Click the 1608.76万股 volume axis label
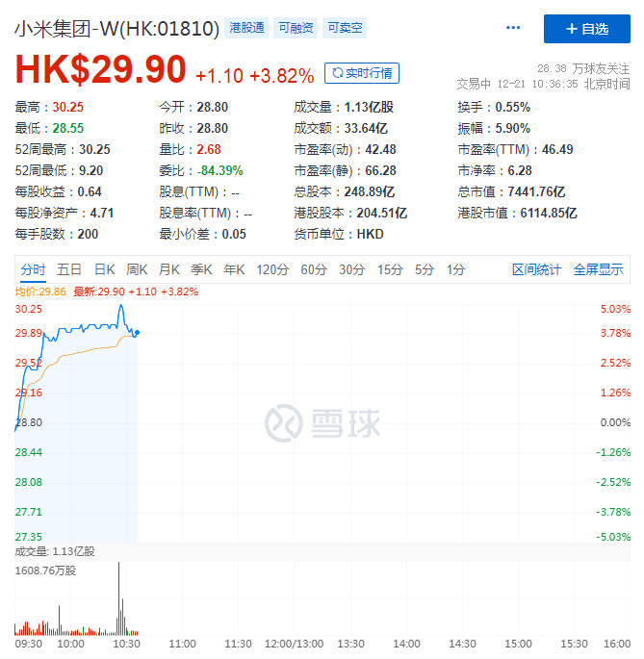The image size is (644, 659). pos(45,570)
